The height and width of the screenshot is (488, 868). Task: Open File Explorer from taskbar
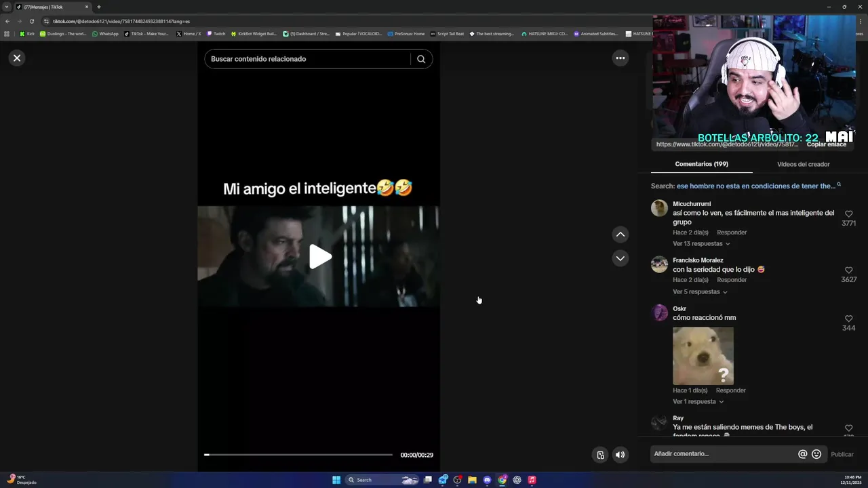coord(472,480)
